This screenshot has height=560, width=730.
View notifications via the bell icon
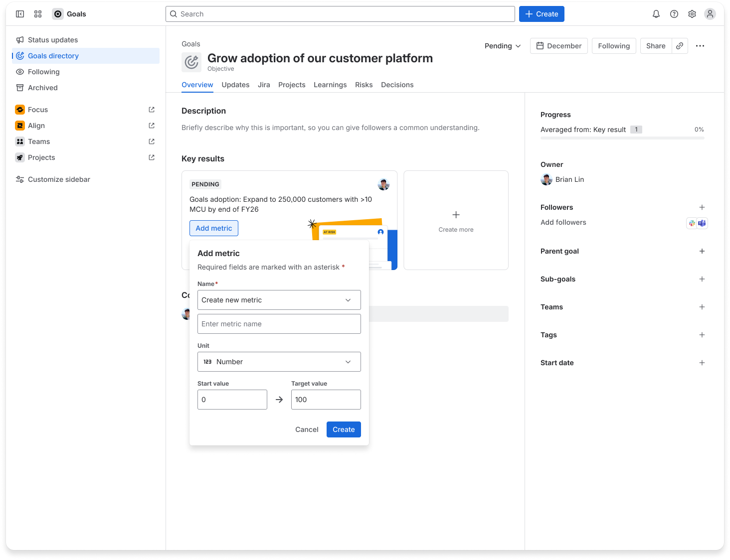pyautogui.click(x=656, y=14)
